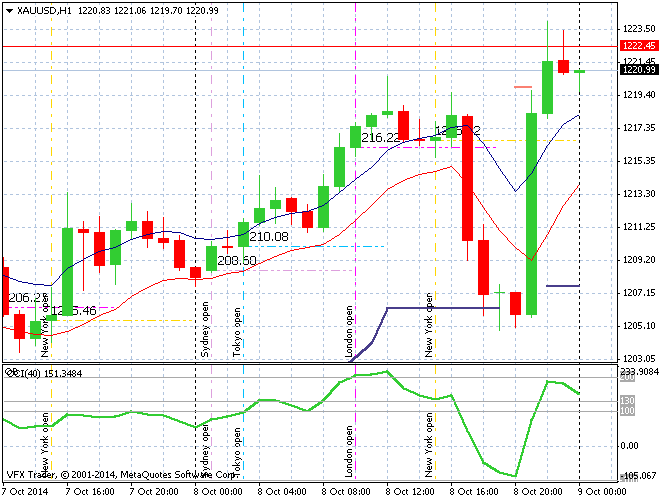Screen dimensions: 660x500
Task: Click the 8 Oct 04:00 time label
Action: click(282, 492)
